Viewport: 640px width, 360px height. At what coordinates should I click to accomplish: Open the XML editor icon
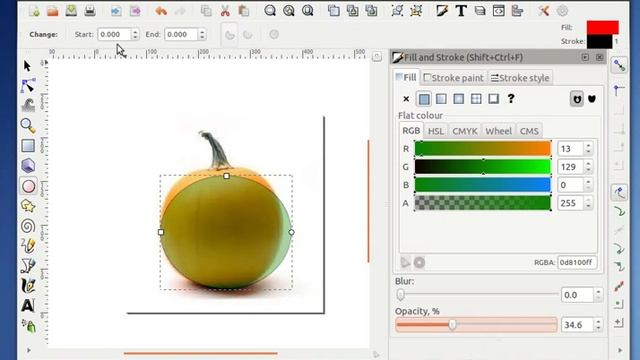point(498,11)
